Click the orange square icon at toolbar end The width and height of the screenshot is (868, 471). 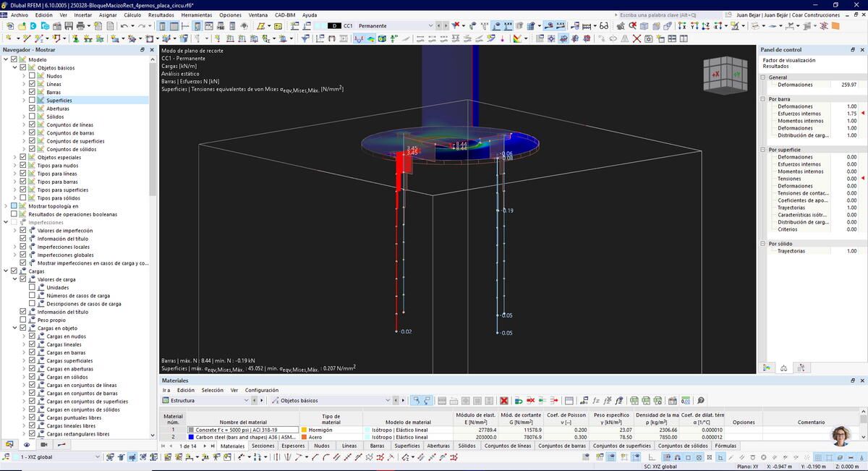(x=835, y=25)
